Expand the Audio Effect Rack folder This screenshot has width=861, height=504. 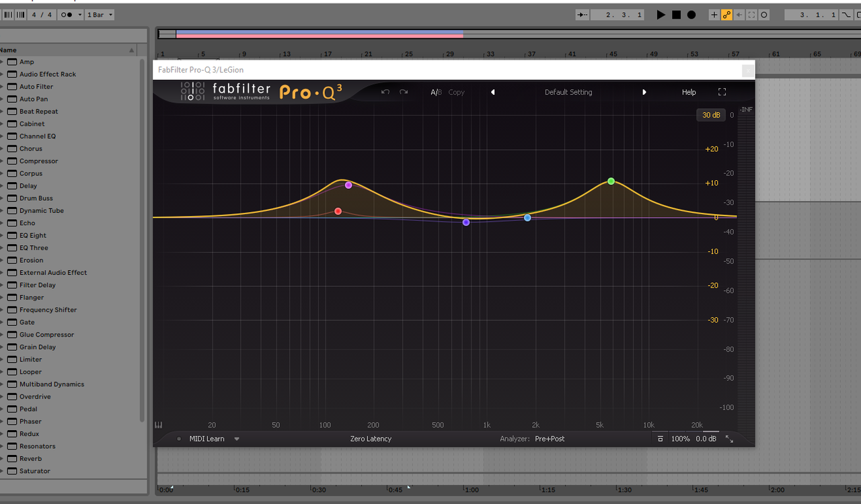(2, 74)
